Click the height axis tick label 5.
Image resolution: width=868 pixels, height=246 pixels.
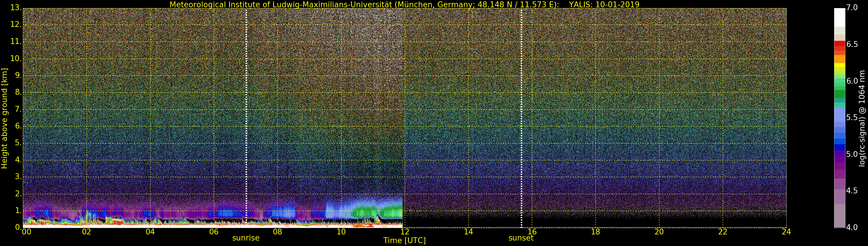tap(19, 143)
